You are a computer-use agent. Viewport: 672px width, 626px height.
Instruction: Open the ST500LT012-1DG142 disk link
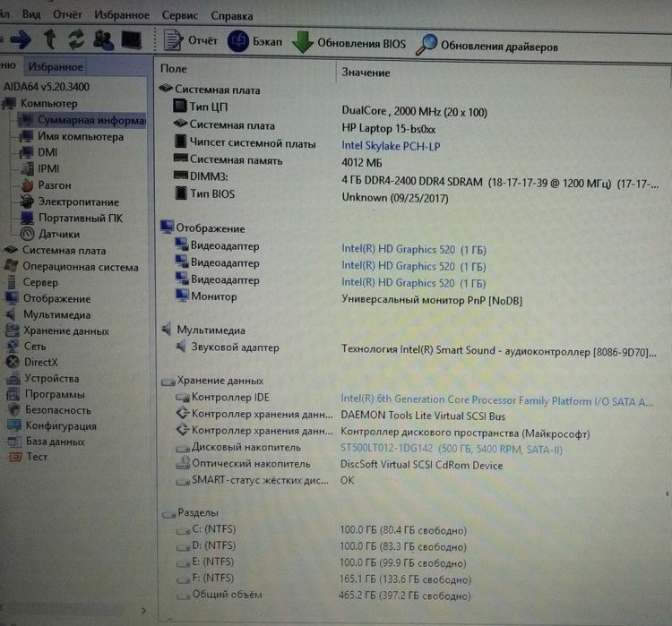(x=452, y=449)
